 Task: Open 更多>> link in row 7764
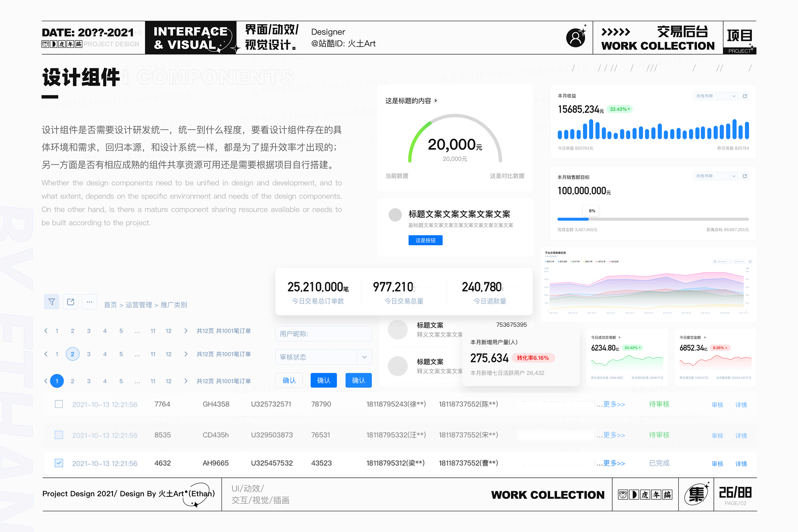[614, 404]
